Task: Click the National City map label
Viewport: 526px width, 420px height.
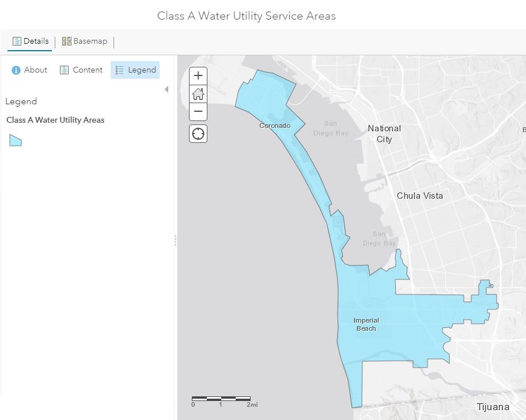Action: tap(384, 134)
